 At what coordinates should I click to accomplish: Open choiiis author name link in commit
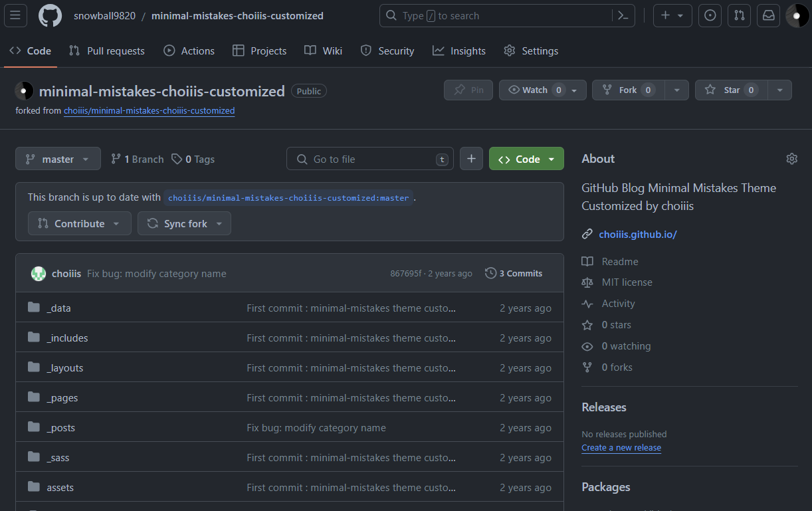(66, 273)
